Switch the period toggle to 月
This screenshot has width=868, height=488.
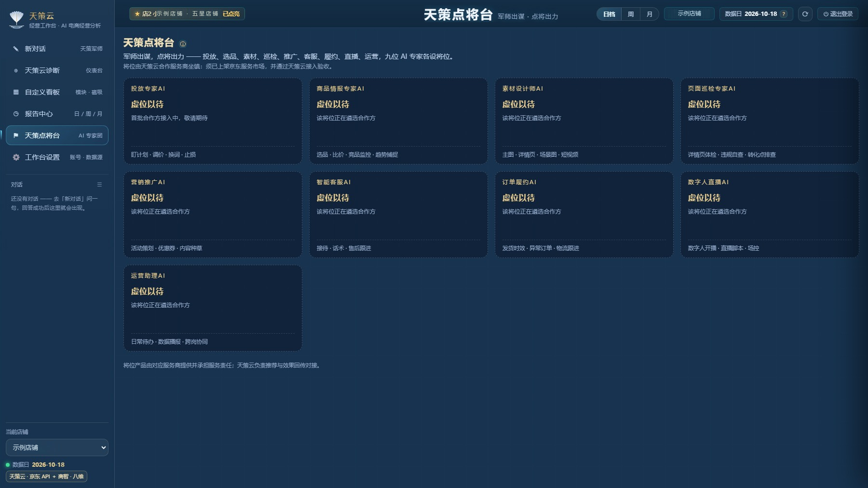[x=649, y=14]
